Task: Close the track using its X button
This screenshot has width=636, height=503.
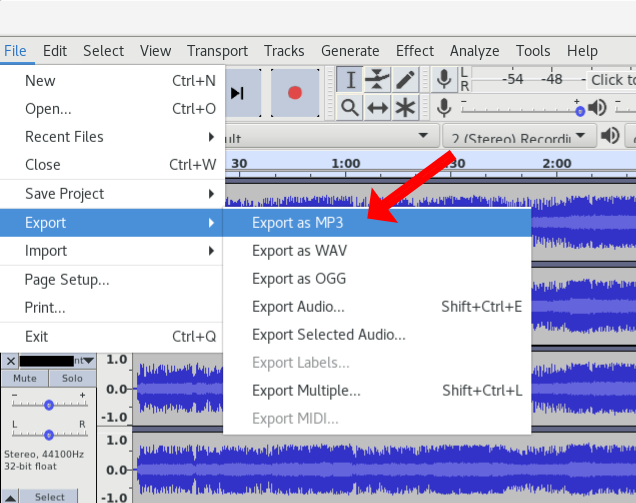Action: point(11,361)
